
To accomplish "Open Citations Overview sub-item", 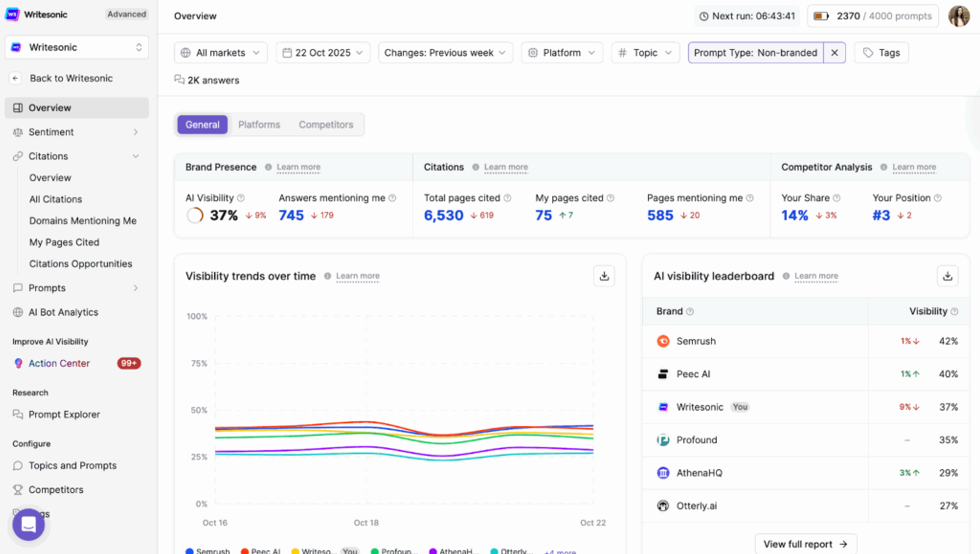I will click(50, 178).
